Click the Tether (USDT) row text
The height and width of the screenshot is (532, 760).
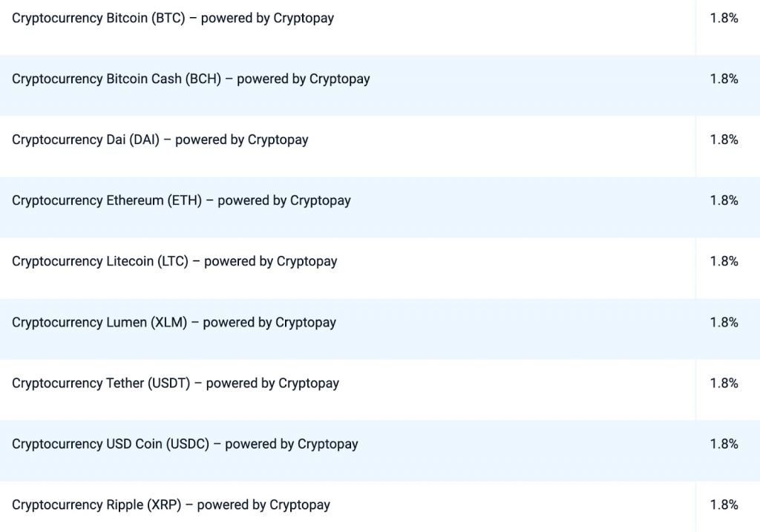click(175, 384)
